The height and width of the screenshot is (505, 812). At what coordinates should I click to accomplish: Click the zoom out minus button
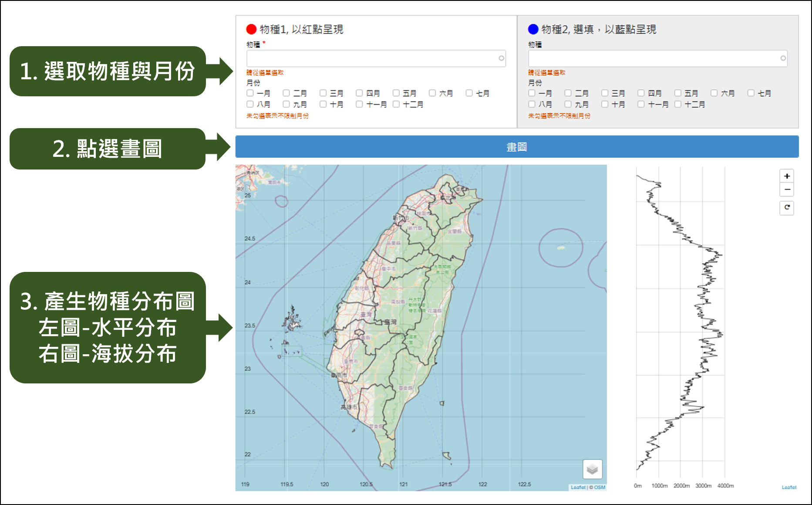(787, 190)
